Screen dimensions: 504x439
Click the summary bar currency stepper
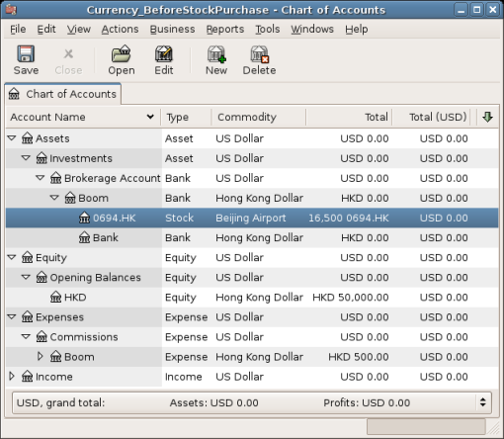coord(482,402)
